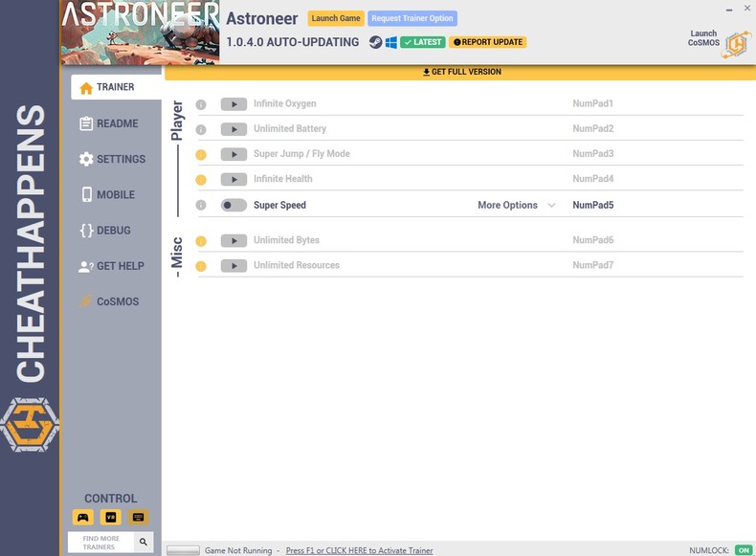This screenshot has width=756, height=556.
Task: Click the Super Speed cheat label
Action: click(x=279, y=205)
